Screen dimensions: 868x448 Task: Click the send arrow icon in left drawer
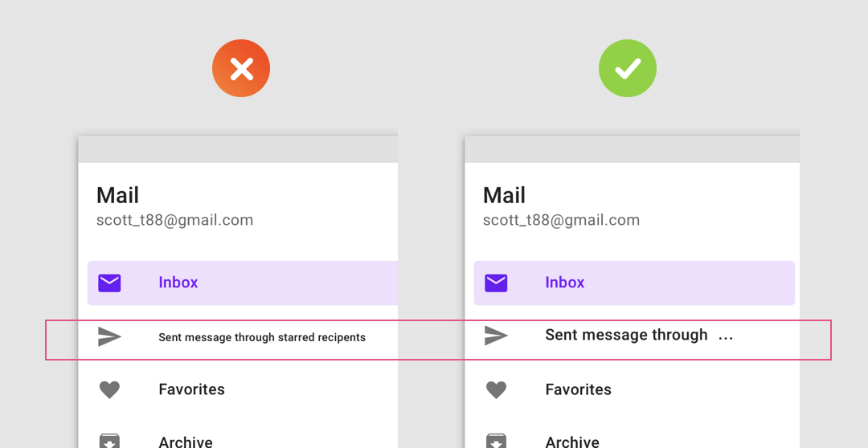coord(109,336)
